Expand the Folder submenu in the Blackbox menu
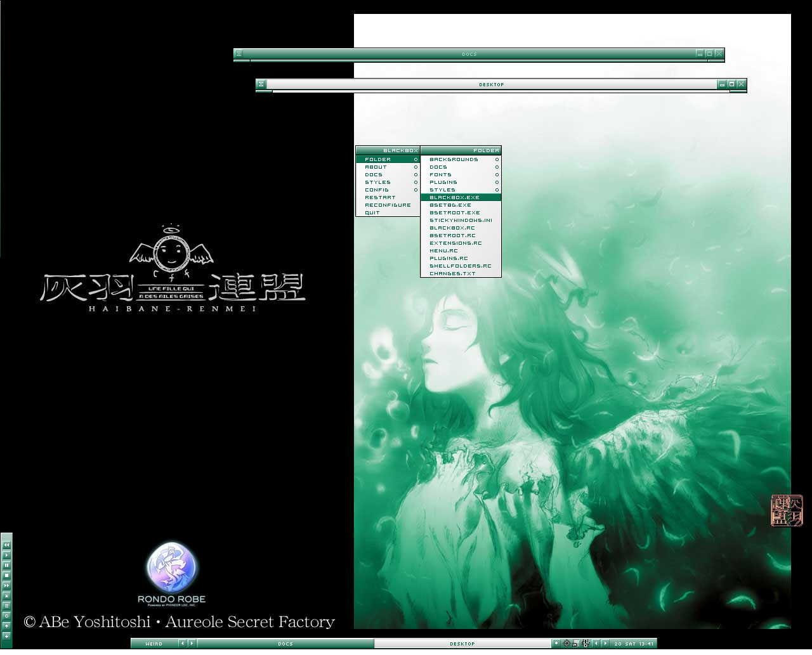This screenshot has width=812, height=655. tap(388, 159)
